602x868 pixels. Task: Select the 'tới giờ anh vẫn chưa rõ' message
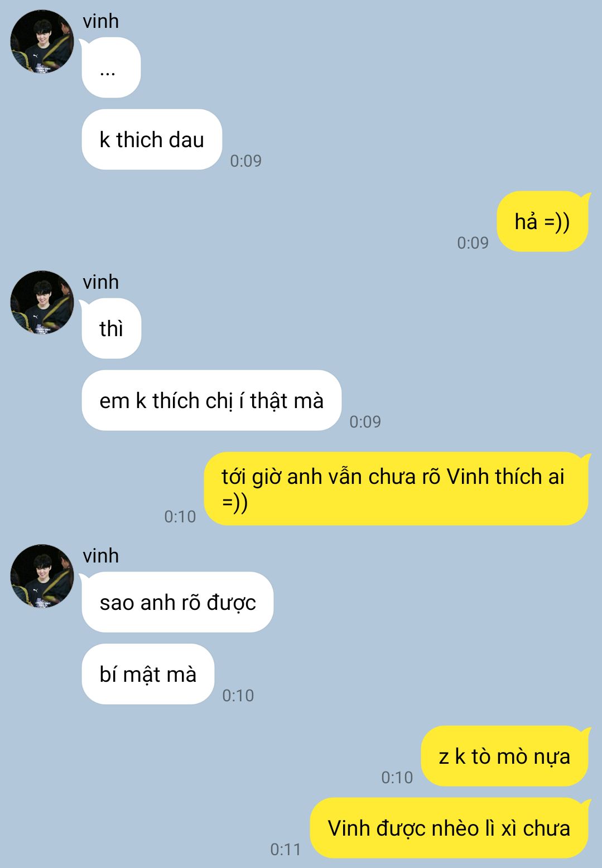click(397, 489)
